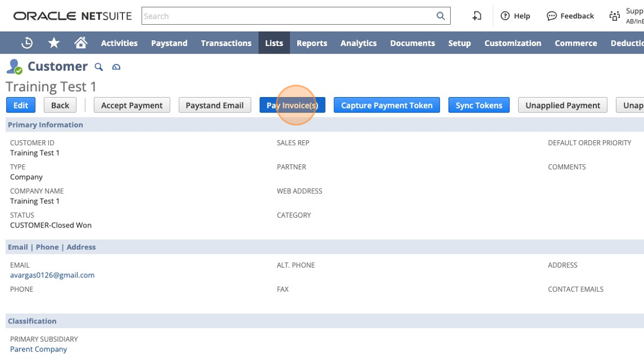Click the 'COMPANY NAME' field label

point(37,191)
